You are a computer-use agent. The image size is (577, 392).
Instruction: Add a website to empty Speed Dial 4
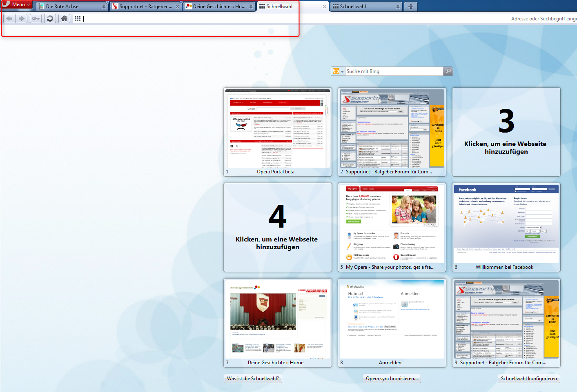coord(278,227)
